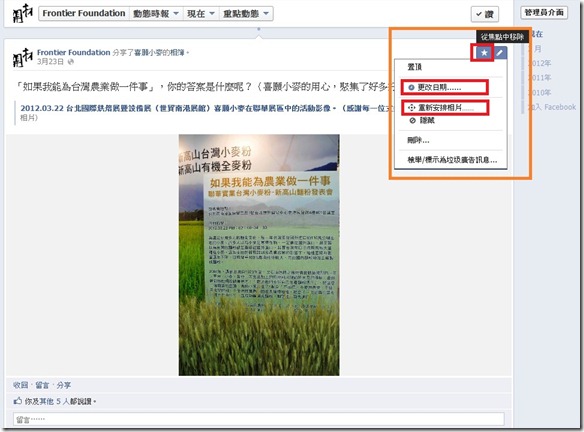
Task: Open the 現在 dropdown in header
Action: [201, 14]
